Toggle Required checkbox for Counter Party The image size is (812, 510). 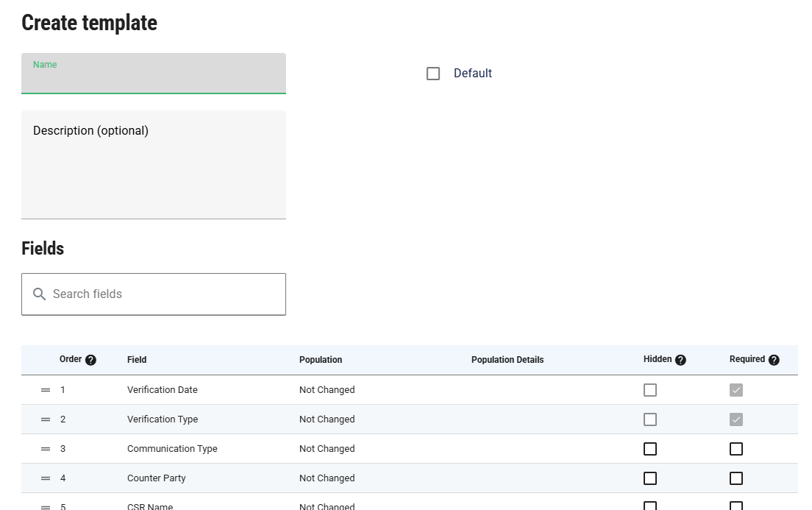pos(736,478)
